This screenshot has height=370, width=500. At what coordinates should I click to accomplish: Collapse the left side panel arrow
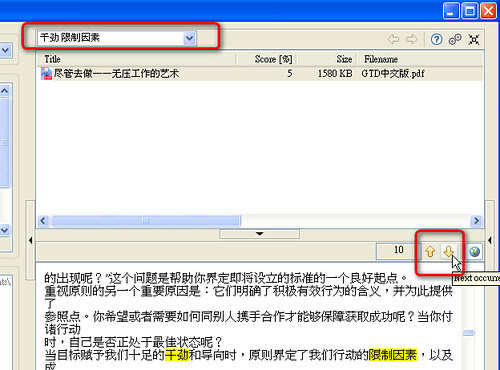point(30,240)
